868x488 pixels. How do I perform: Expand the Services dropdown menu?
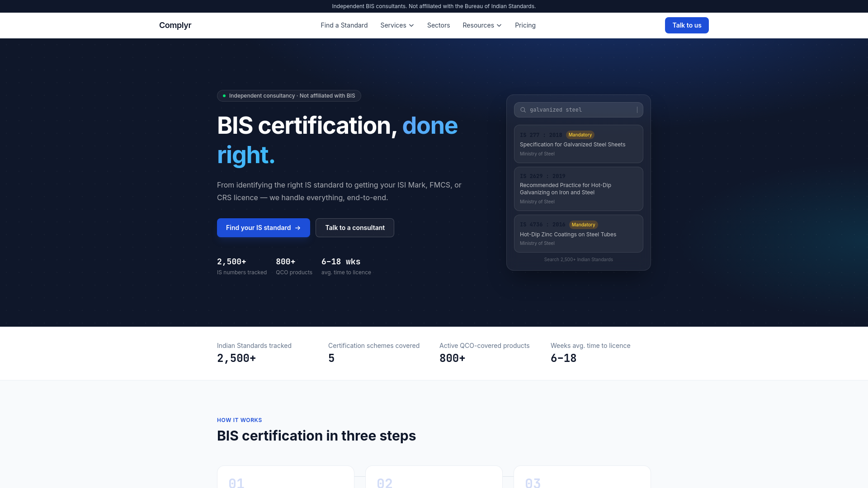point(397,25)
